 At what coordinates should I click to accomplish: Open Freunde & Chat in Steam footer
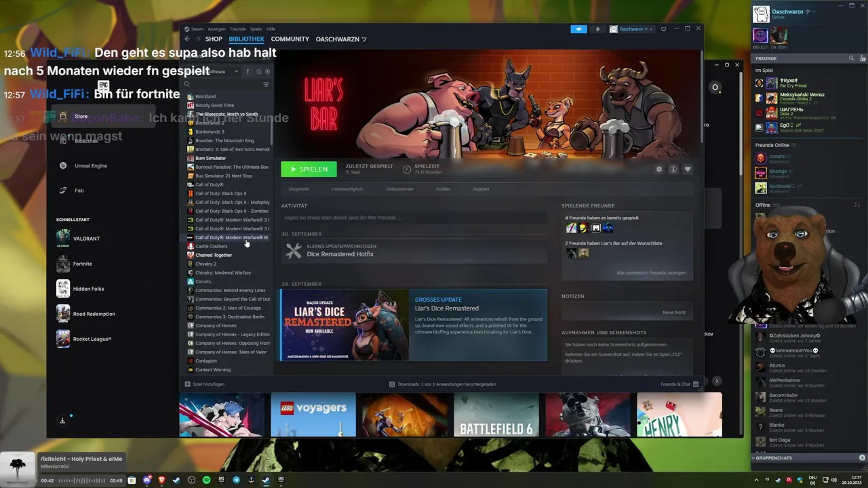[679, 384]
